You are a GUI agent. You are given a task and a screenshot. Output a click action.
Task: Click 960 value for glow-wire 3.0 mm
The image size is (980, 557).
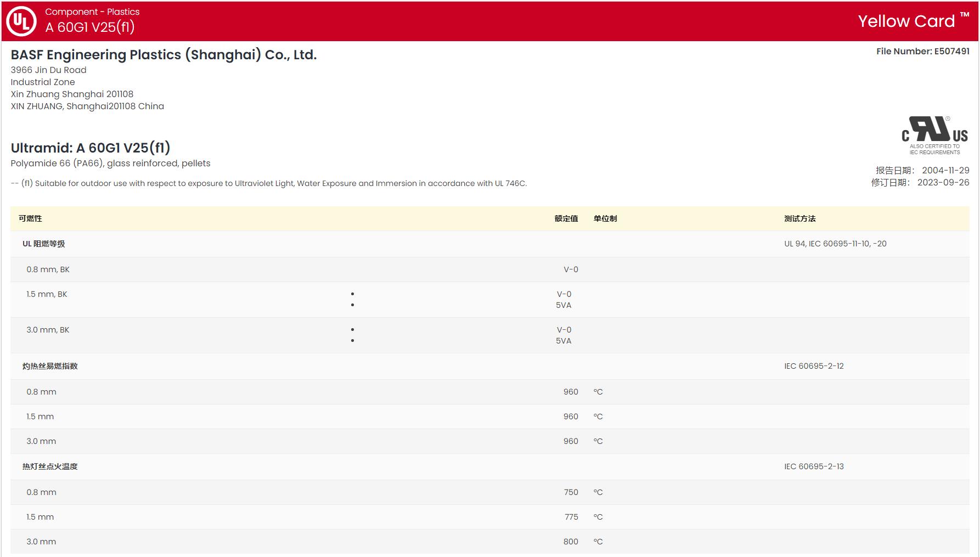tap(571, 441)
